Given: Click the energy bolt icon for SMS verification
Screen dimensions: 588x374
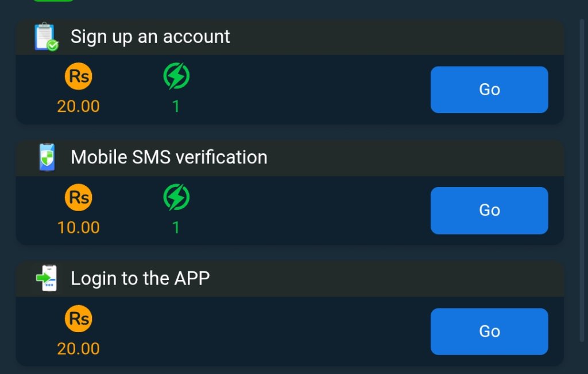Looking at the screenshot, I should click(x=176, y=197).
